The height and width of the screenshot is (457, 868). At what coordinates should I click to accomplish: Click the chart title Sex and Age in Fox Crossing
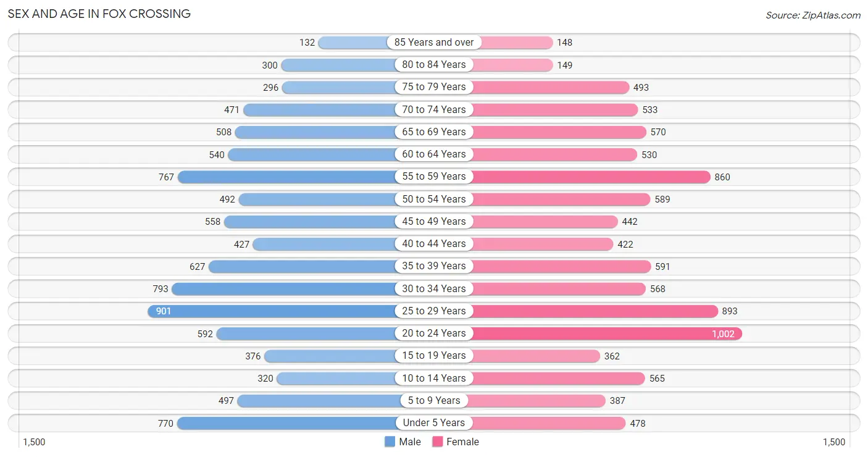99,14
